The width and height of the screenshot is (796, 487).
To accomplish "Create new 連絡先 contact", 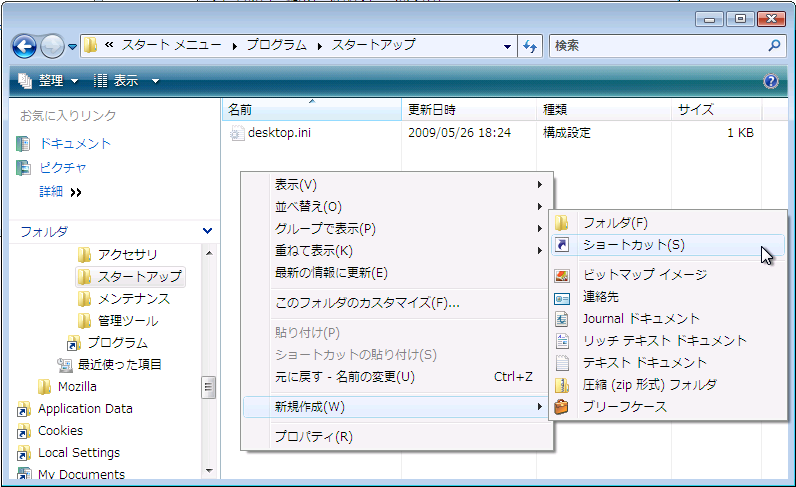I will (x=668, y=297).
